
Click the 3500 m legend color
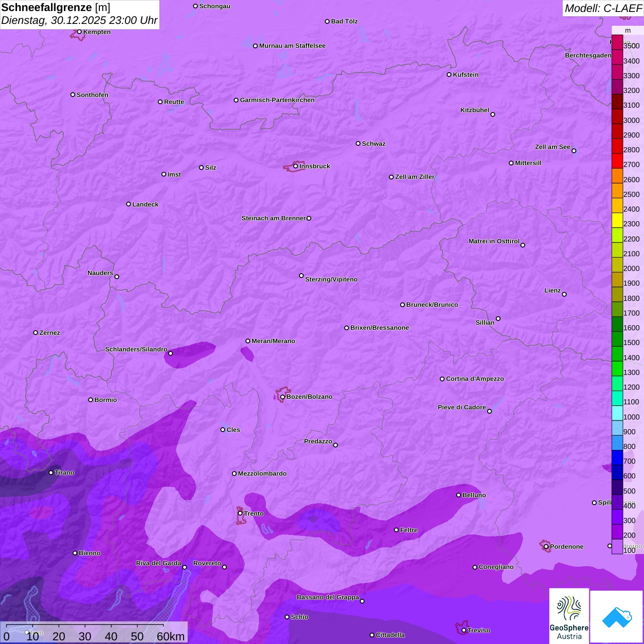click(x=617, y=42)
